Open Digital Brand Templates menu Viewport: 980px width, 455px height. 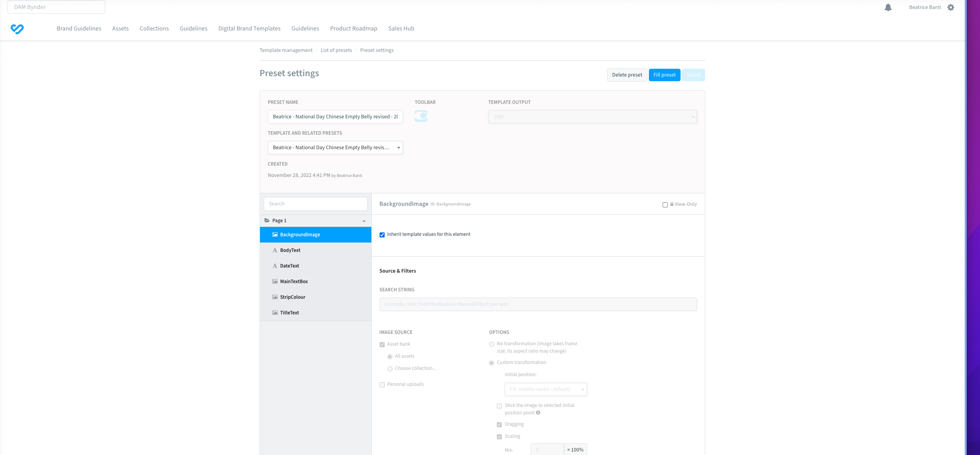tap(249, 29)
